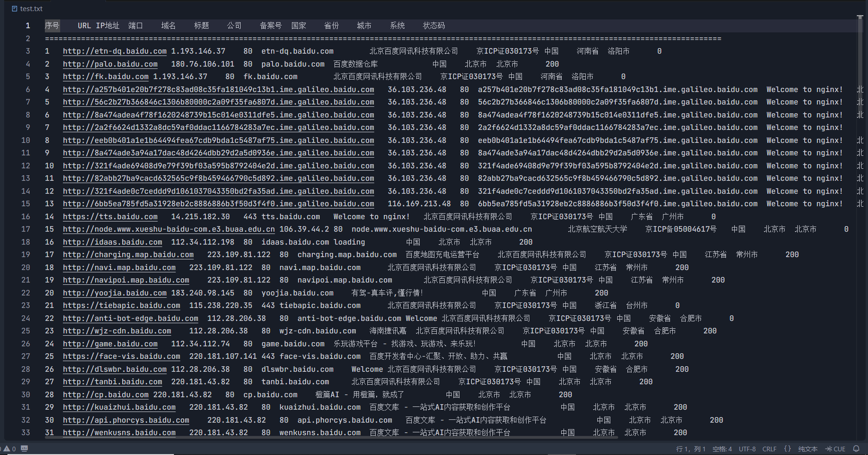Click the CUE extension status item
Screen dimensions: 868x455
point(836,449)
